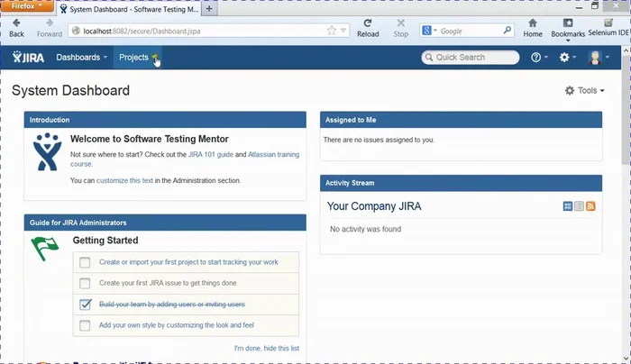The height and width of the screenshot is (364, 631).
Task: Open the Projects menu
Action: [137, 58]
